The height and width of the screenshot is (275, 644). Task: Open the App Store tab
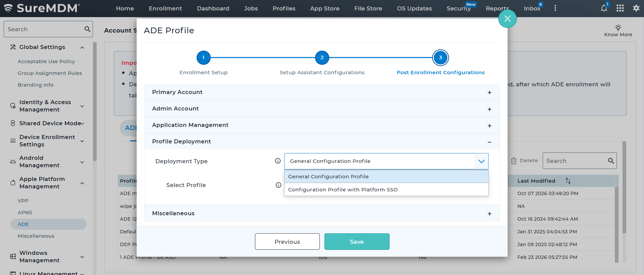click(x=325, y=8)
